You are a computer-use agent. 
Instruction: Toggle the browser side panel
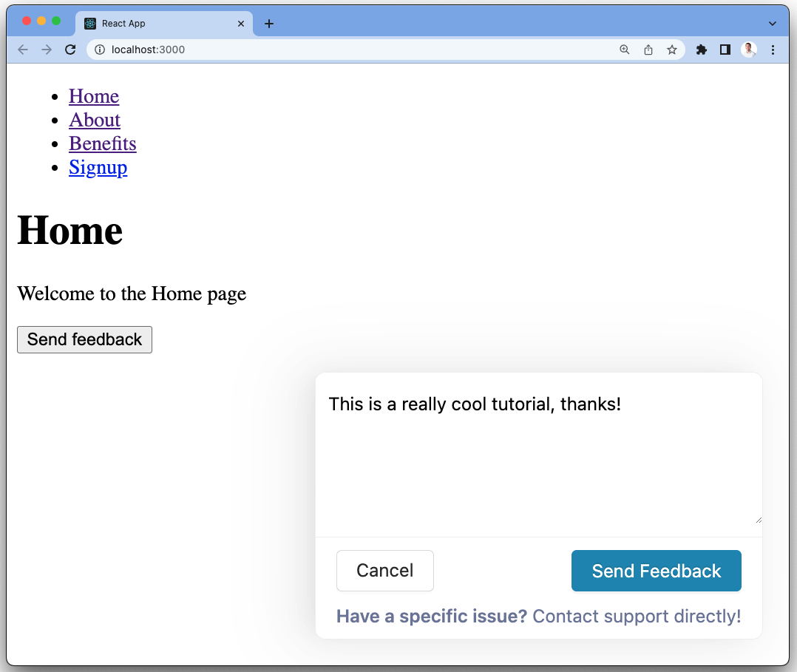(725, 50)
